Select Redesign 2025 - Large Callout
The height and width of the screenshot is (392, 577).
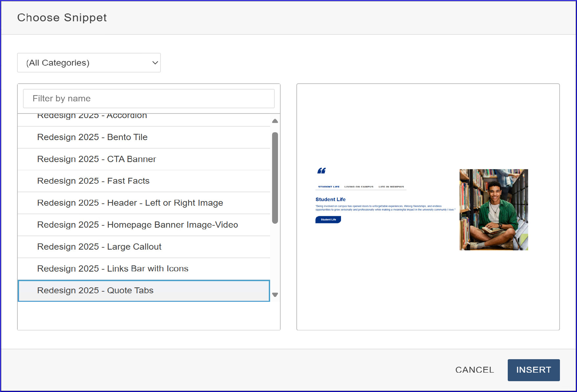point(99,247)
